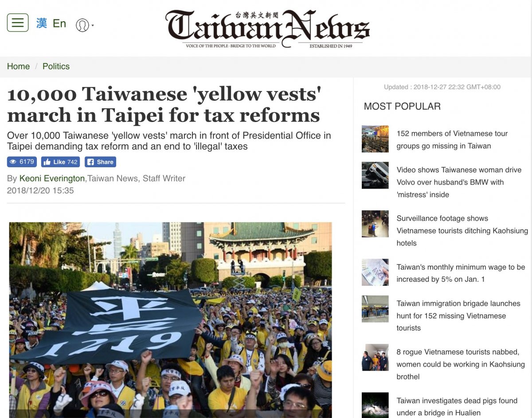Switch language to En
The width and height of the screenshot is (532, 418).
(x=59, y=23)
